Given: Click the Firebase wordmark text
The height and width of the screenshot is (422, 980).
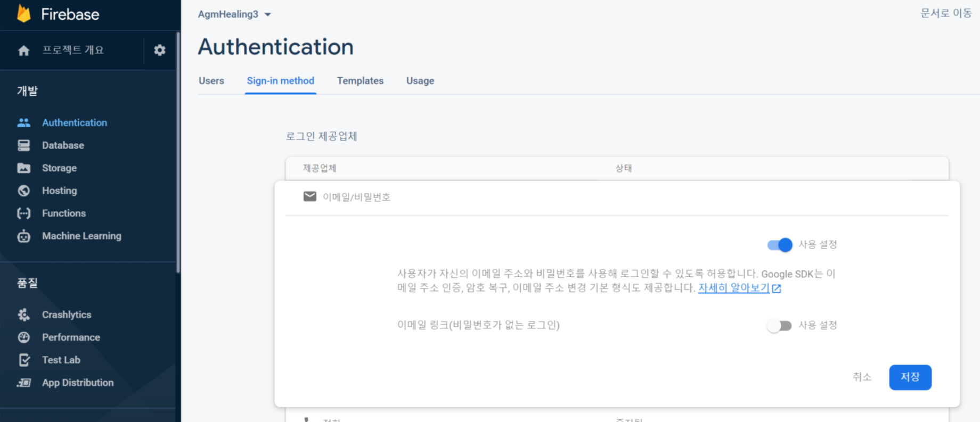Looking at the screenshot, I should pyautogui.click(x=70, y=14).
